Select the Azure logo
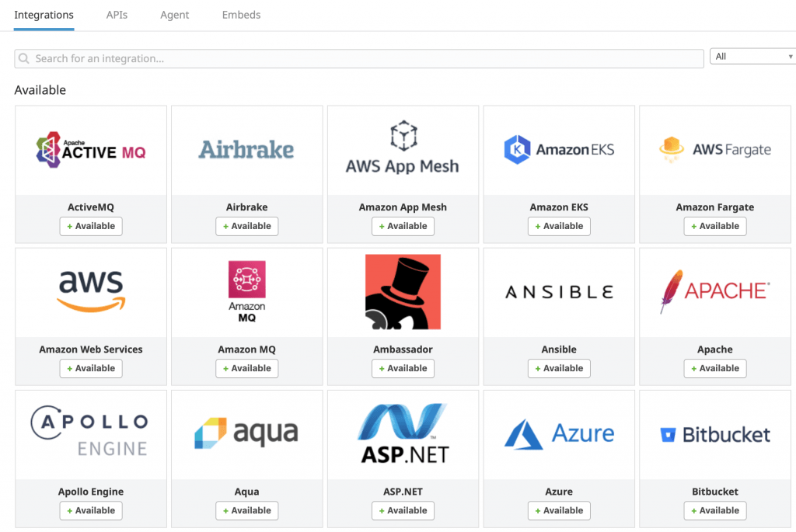Viewport: 796px width, 532px height. (559, 434)
